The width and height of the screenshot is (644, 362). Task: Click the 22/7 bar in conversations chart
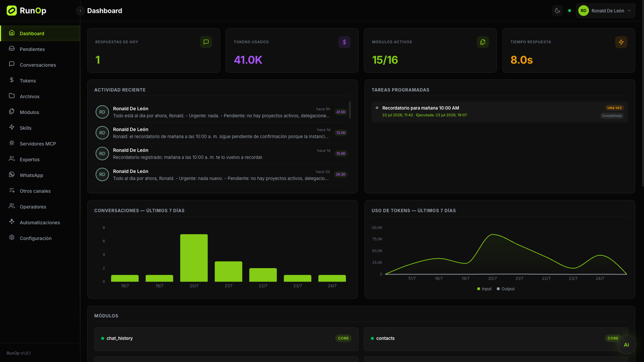pyautogui.click(x=263, y=275)
